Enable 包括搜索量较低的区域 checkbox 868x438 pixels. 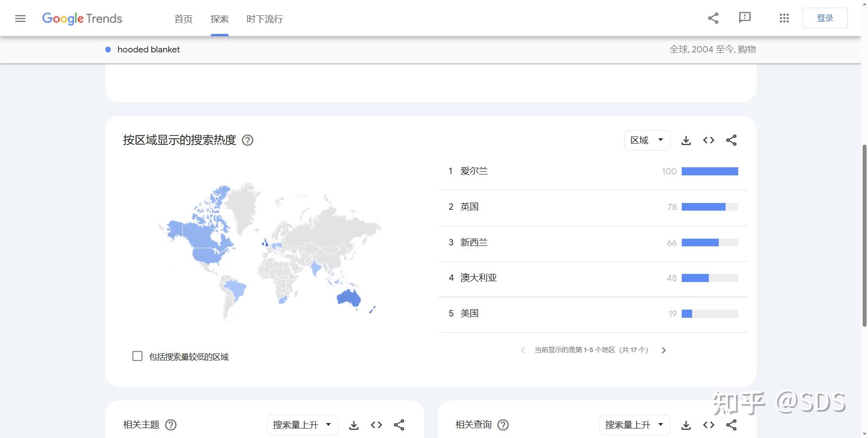click(x=137, y=356)
